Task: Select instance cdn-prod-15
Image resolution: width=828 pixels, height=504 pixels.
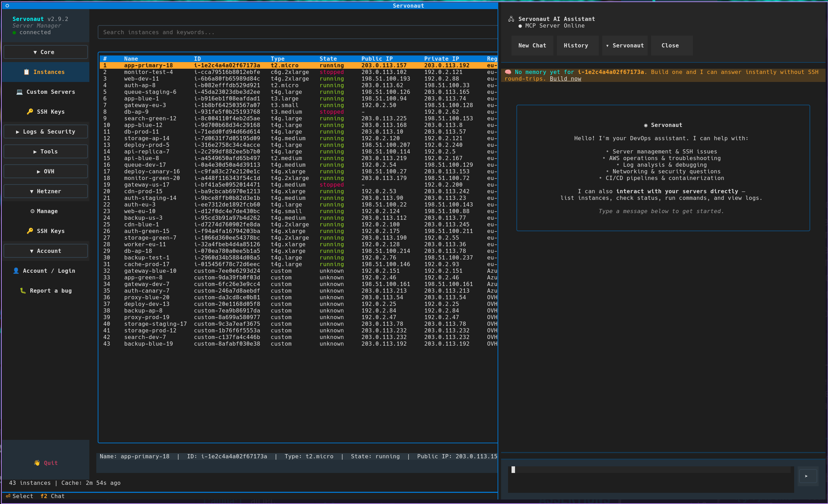Action: click(298, 191)
